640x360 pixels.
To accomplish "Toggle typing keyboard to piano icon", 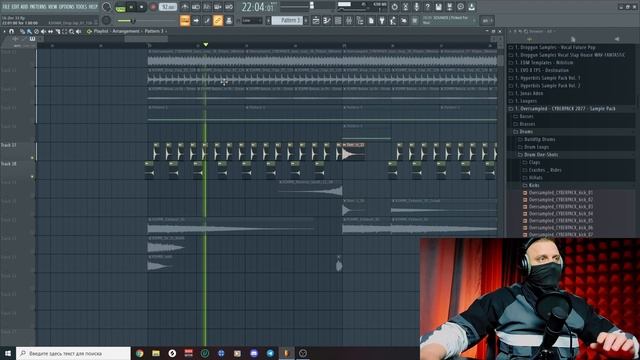I will click(185, 20).
